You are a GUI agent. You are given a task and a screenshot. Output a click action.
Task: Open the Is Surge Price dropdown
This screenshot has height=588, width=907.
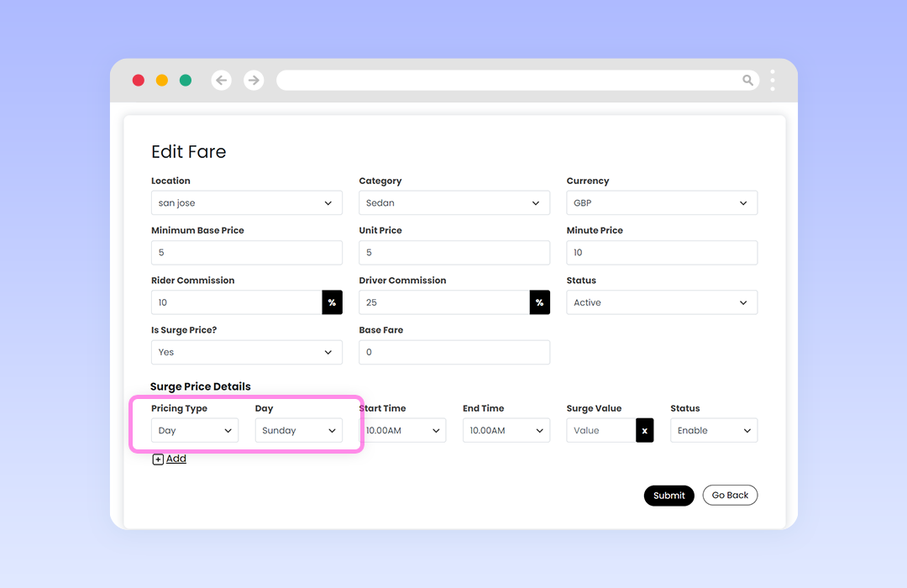(247, 353)
